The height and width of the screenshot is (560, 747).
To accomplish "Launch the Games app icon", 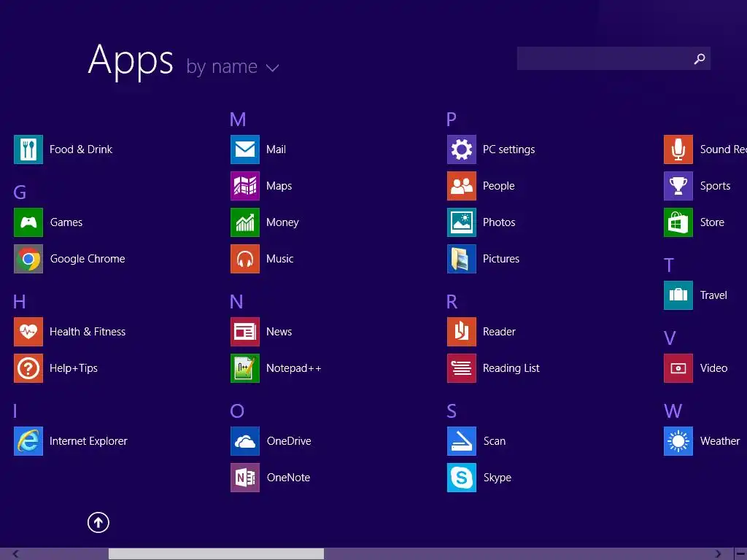I will pos(28,222).
